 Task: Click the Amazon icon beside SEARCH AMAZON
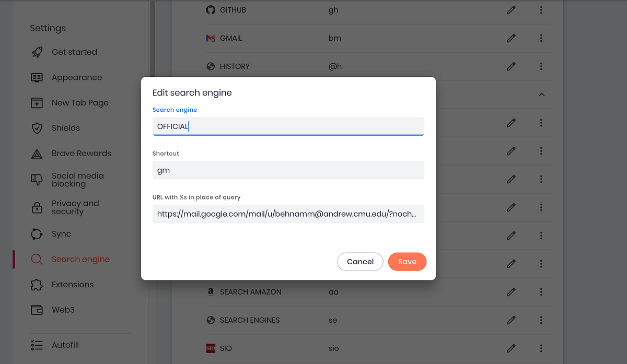(x=211, y=292)
